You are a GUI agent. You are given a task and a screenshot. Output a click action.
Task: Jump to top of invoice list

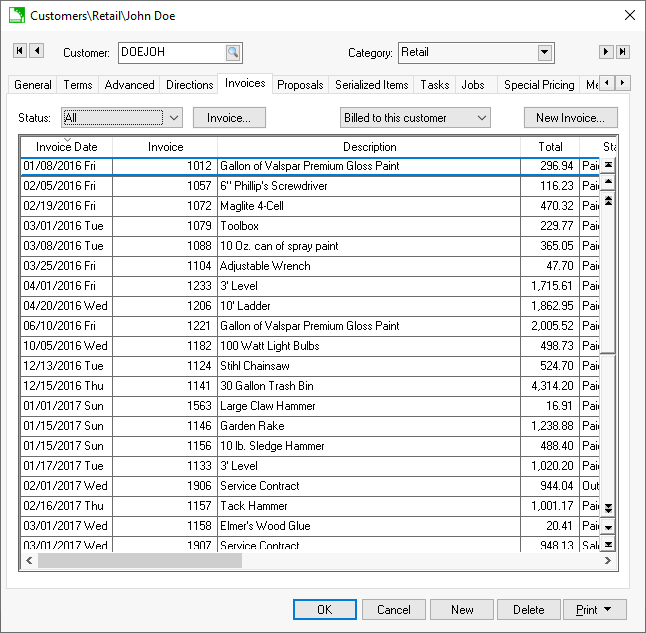click(608, 165)
